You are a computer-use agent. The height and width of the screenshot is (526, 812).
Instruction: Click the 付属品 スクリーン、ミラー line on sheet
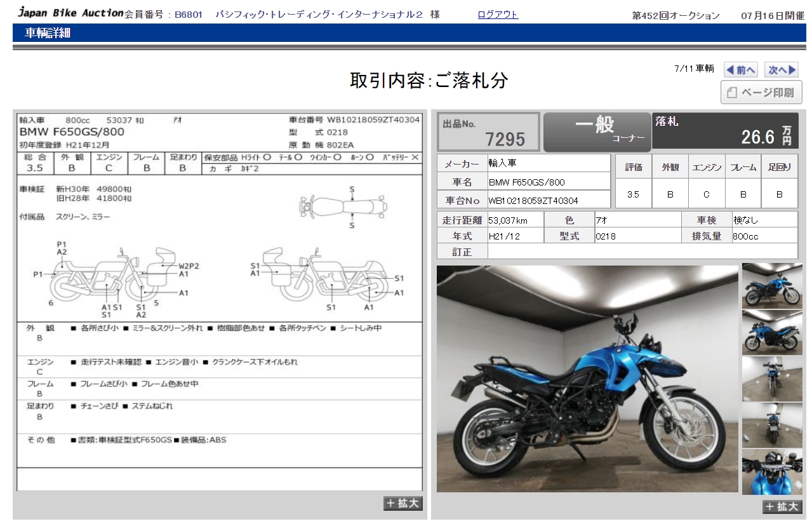(64, 217)
